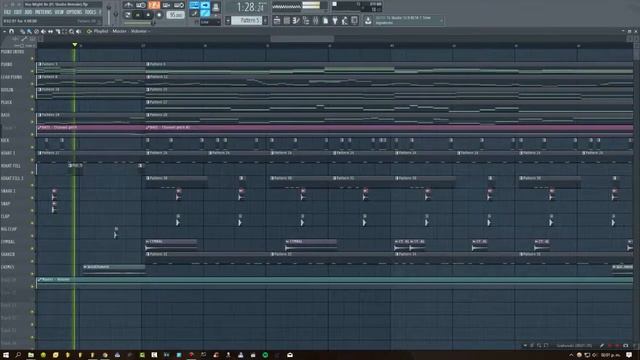The width and height of the screenshot is (640, 360).
Task: Click the 1:28 time display
Action: point(250,7)
